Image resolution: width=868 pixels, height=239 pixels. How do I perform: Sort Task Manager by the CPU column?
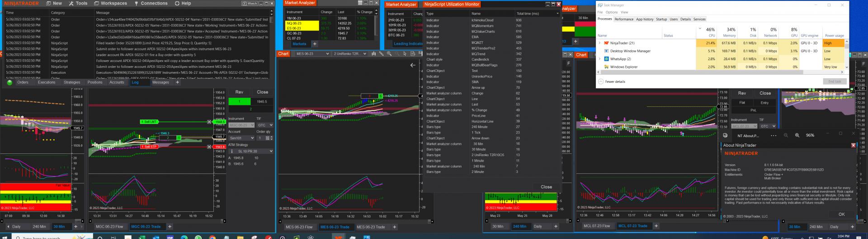(x=707, y=32)
